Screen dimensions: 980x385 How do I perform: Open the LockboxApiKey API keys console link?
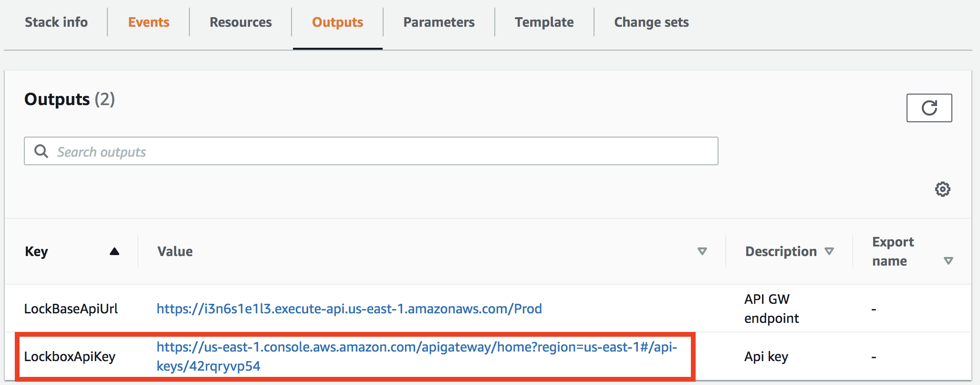417,347
